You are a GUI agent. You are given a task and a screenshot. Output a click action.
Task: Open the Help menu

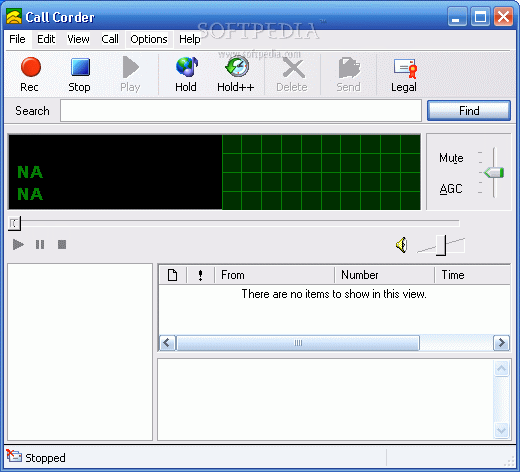(x=190, y=39)
